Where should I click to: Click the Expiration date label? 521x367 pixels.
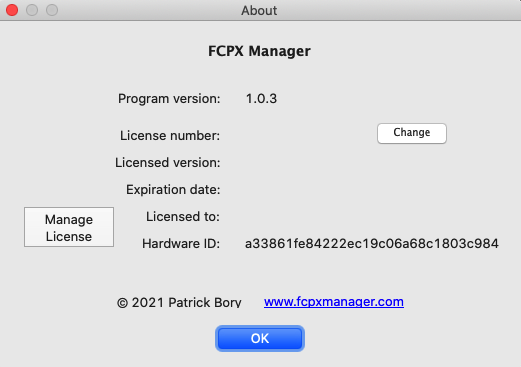pos(173,190)
